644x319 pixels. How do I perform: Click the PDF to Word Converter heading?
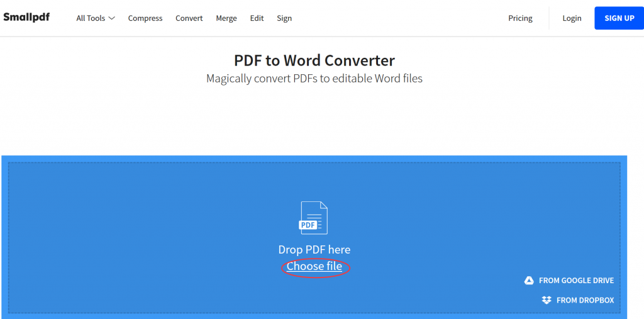[x=314, y=60]
